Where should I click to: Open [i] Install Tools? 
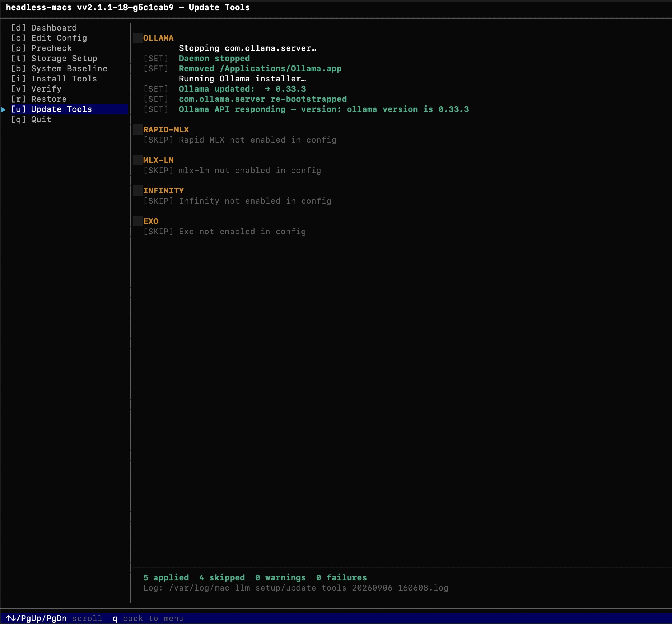[x=54, y=79]
